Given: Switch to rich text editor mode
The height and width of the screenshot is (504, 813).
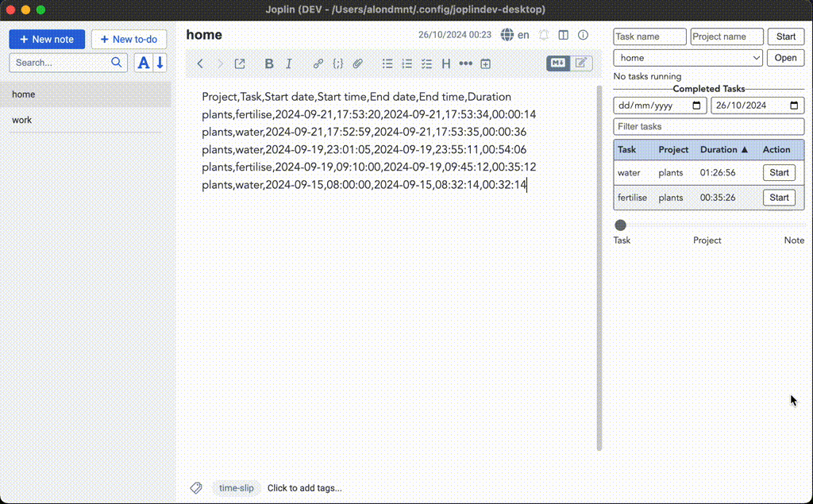Looking at the screenshot, I should pos(580,63).
